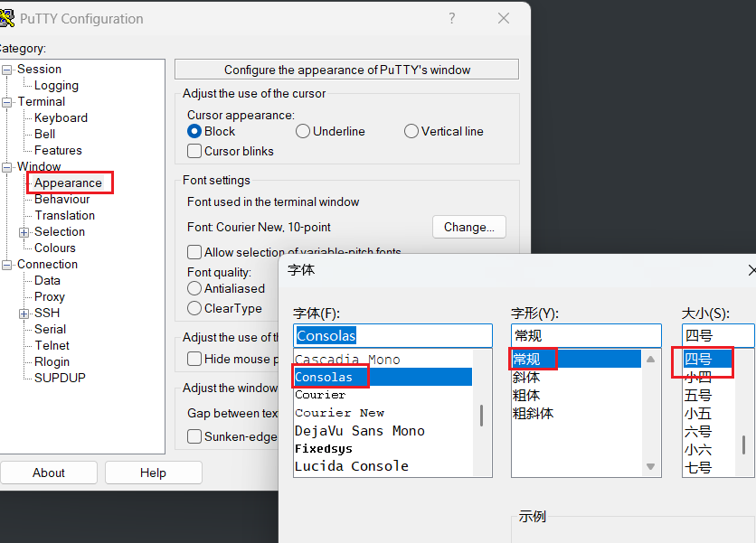This screenshot has width=756, height=543.
Task: Toggle Allow selection of variable-pitch fonts
Action: pyautogui.click(x=194, y=252)
